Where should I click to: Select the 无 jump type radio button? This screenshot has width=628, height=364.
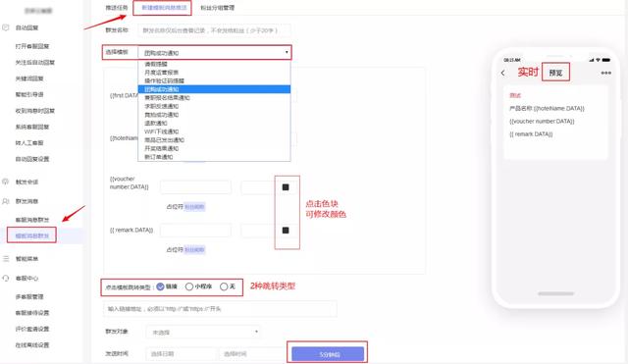(224, 286)
